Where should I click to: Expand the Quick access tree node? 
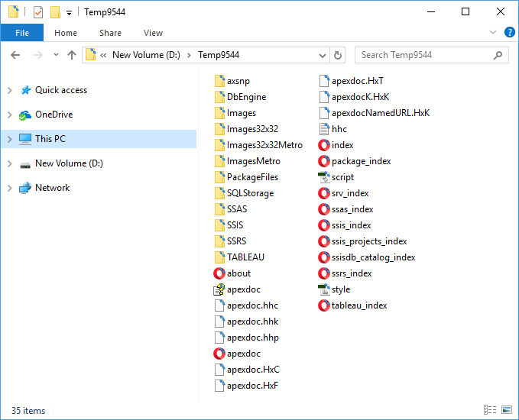pos(10,90)
